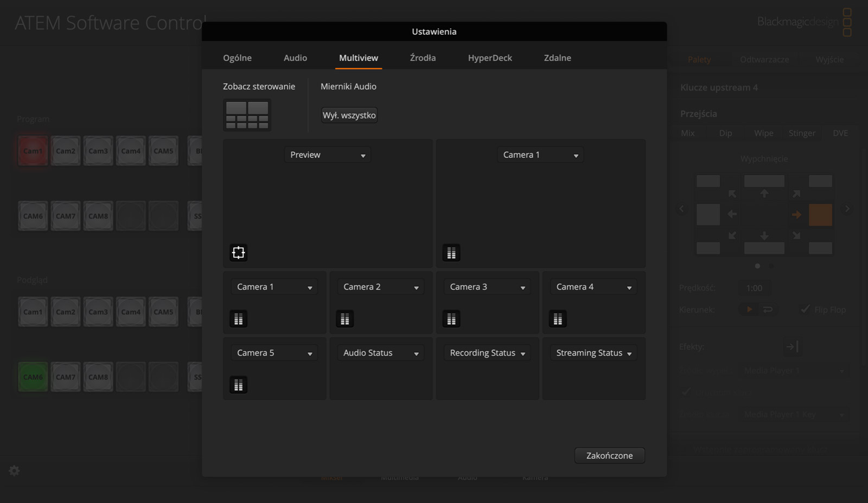Select Cam1 on Program bus
The image size is (868, 503).
[x=33, y=151]
